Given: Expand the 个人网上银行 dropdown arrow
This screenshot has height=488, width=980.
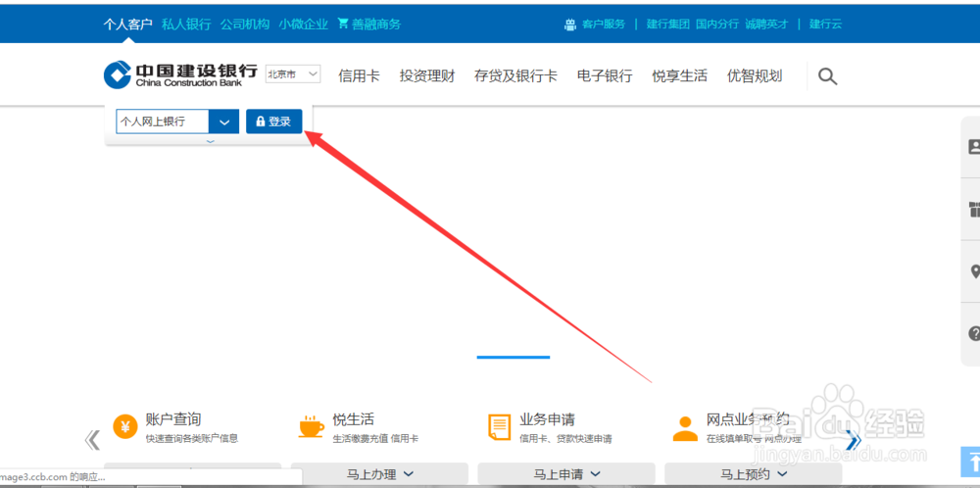Looking at the screenshot, I should point(223,122).
